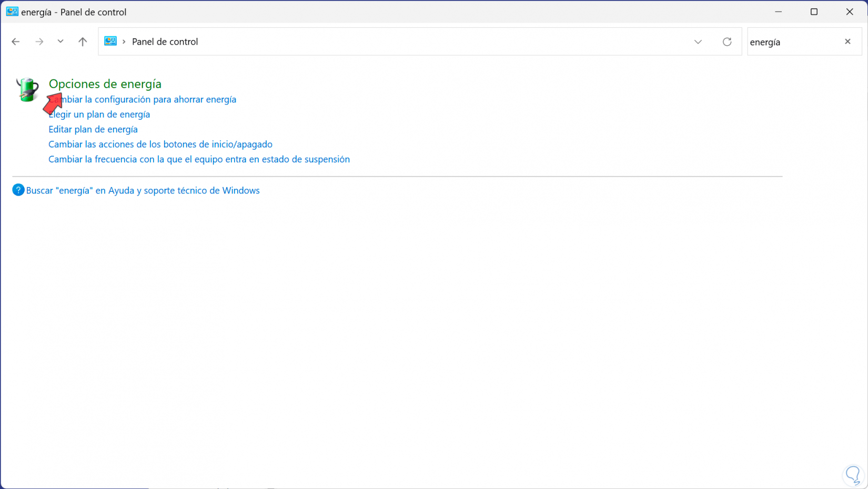Close the Panel de control window
868x489 pixels.
[850, 12]
